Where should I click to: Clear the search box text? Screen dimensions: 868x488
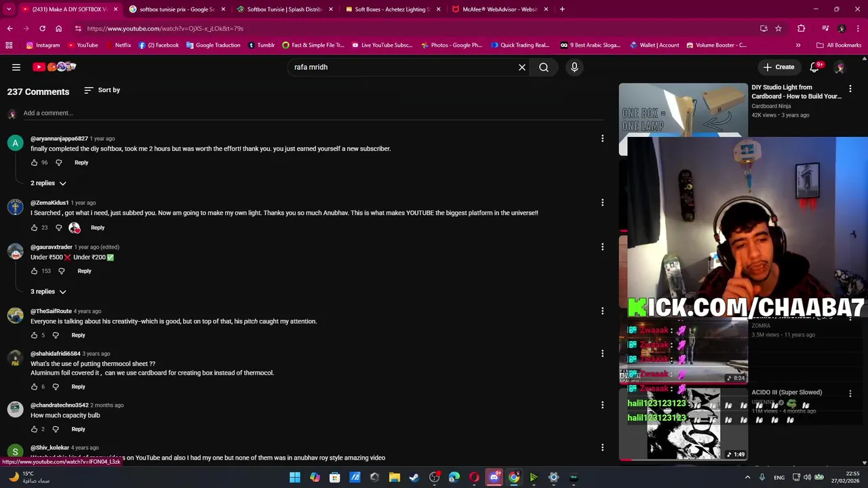pyautogui.click(x=522, y=67)
